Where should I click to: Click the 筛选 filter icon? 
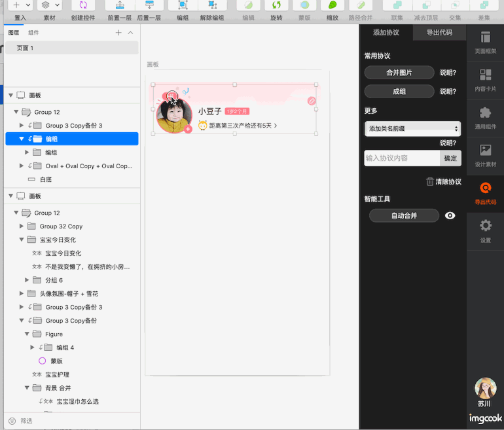coord(12,421)
